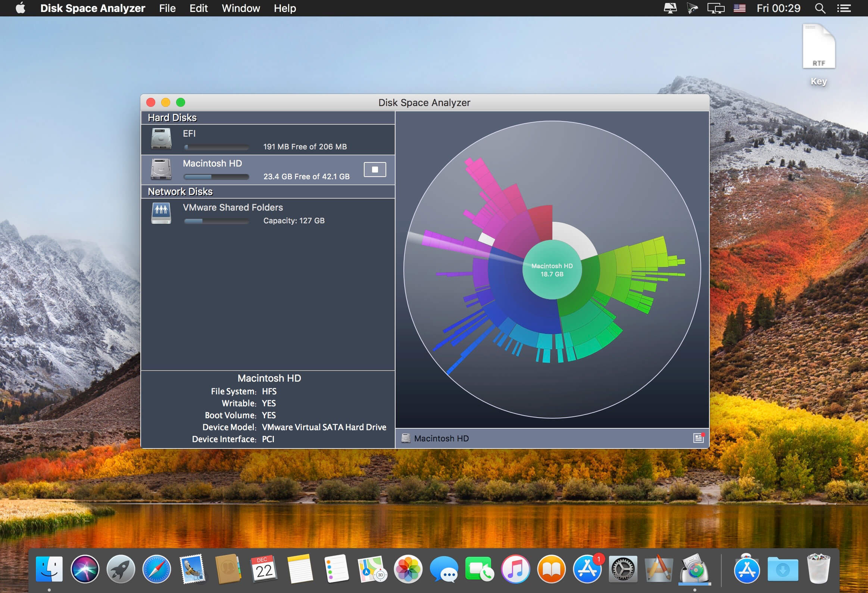Open the Apple menu
868x593 pixels.
(21, 8)
